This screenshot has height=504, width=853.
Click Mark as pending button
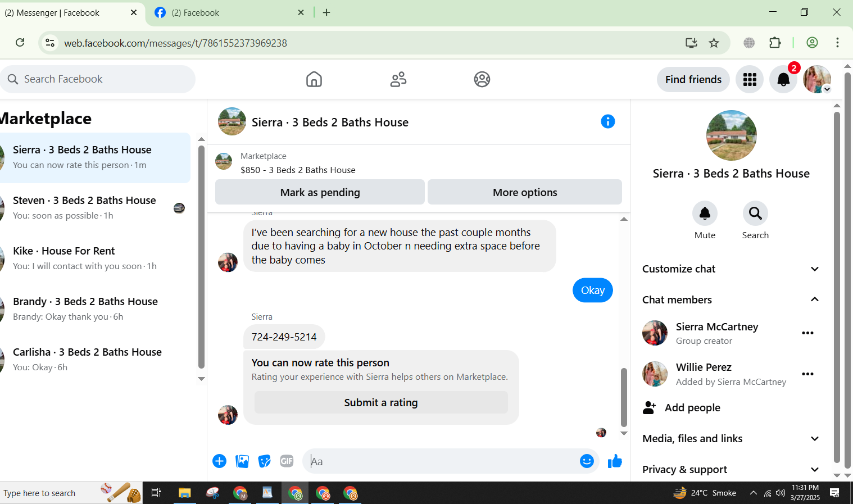[x=320, y=192]
